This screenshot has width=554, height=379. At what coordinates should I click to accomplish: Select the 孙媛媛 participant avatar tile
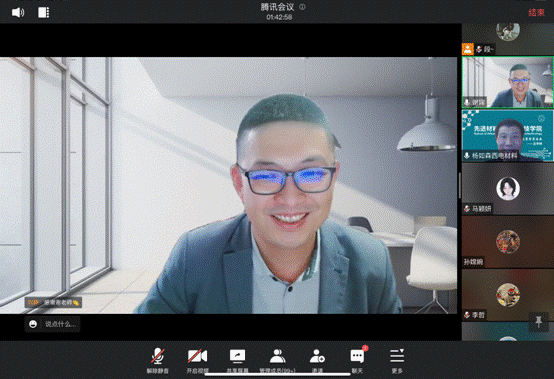click(x=508, y=242)
